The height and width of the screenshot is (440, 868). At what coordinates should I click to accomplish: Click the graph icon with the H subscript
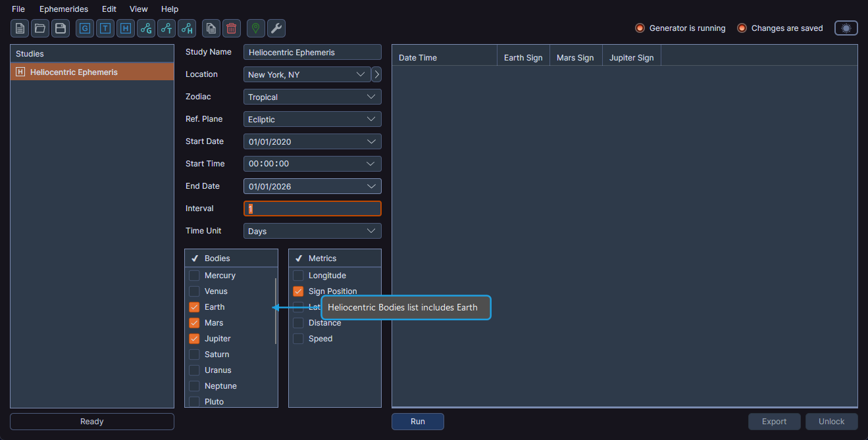186,28
